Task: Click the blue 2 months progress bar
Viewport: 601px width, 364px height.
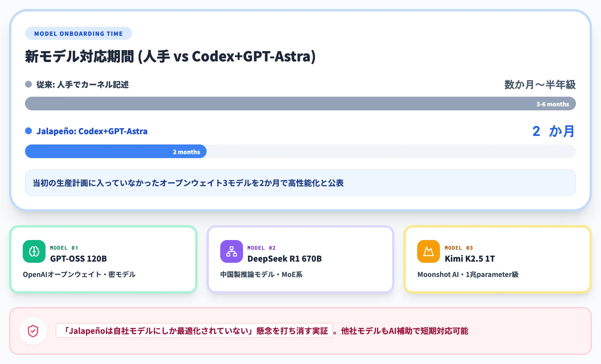Action: click(116, 151)
